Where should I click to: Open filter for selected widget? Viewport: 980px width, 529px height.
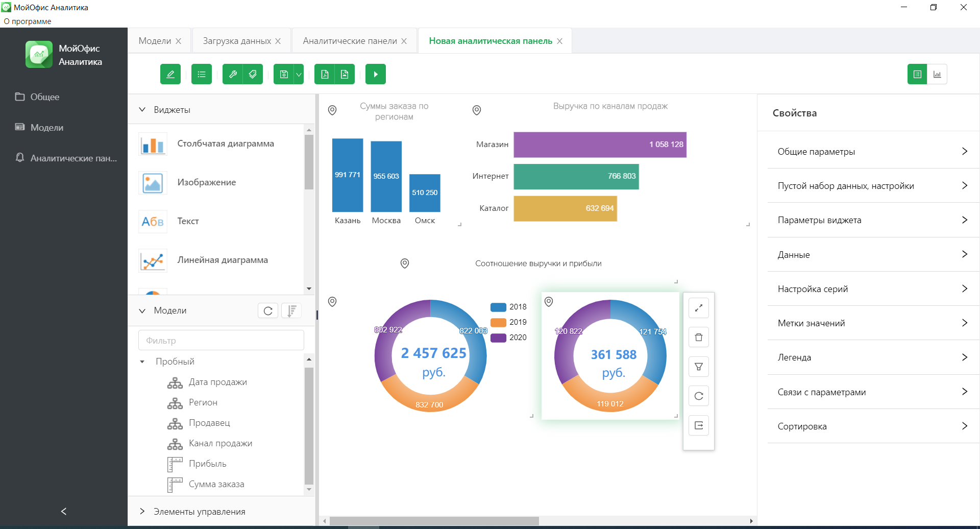click(x=699, y=367)
